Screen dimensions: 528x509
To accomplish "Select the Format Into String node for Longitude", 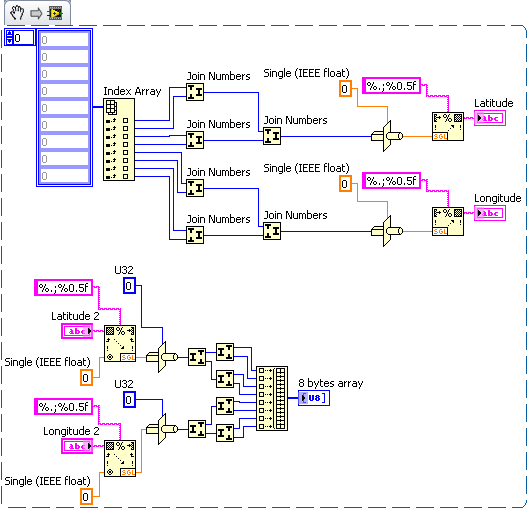I will [x=448, y=221].
